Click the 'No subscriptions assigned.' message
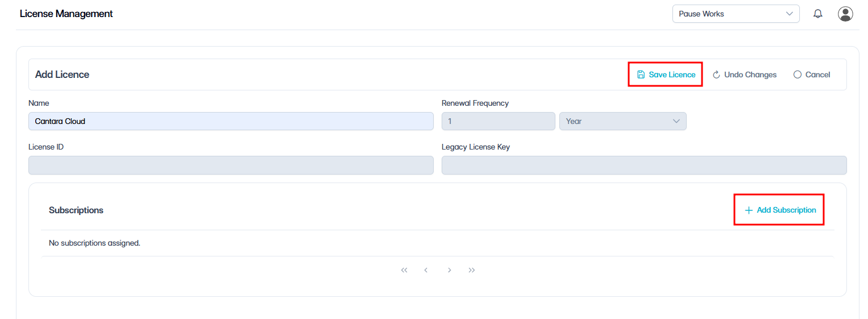 tap(94, 243)
